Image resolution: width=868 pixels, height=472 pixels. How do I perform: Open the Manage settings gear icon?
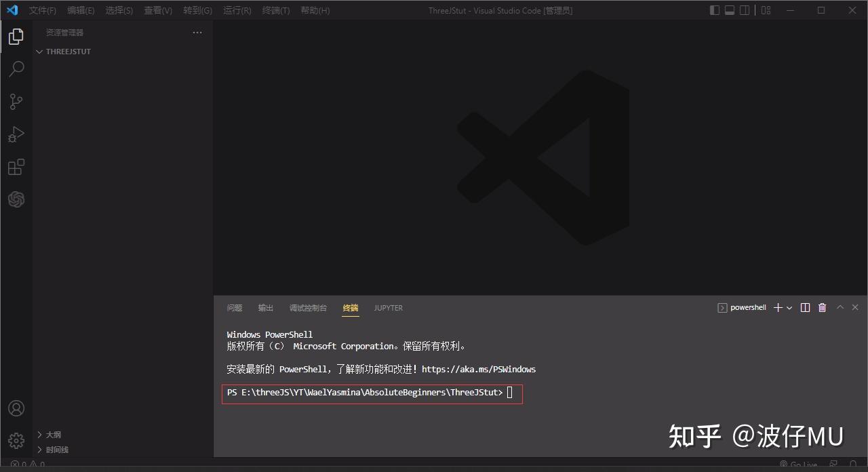(16, 440)
